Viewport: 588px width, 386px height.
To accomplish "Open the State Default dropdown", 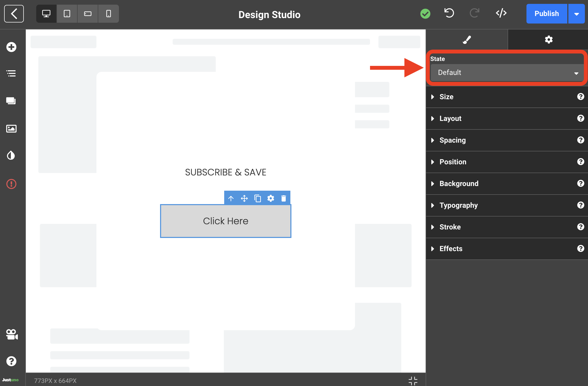I will point(507,73).
